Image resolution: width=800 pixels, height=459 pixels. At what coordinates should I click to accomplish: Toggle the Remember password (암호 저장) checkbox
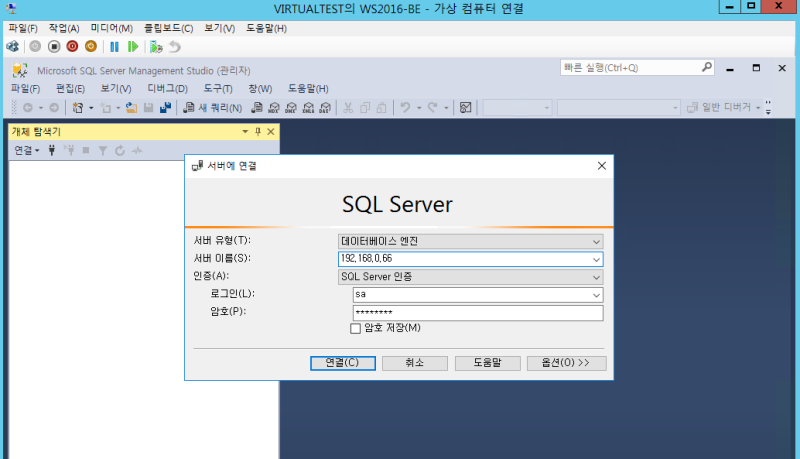pos(355,328)
